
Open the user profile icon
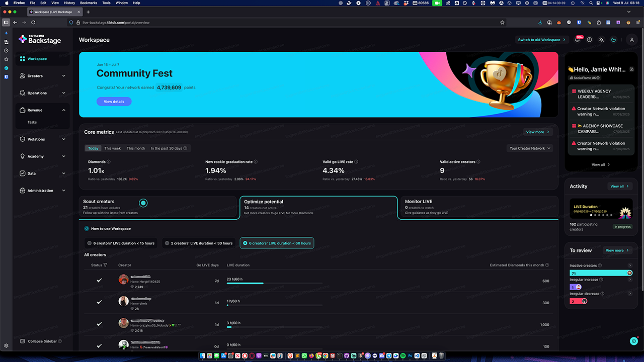pos(632,40)
